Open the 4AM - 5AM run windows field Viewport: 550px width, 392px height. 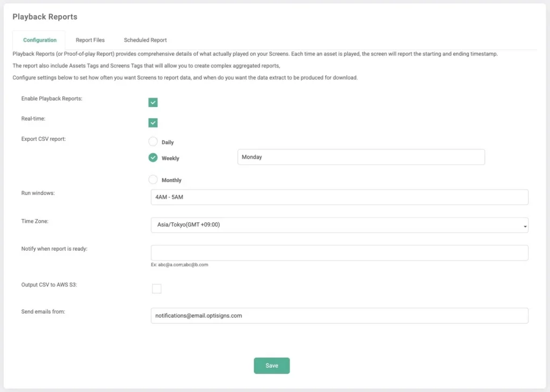point(339,197)
